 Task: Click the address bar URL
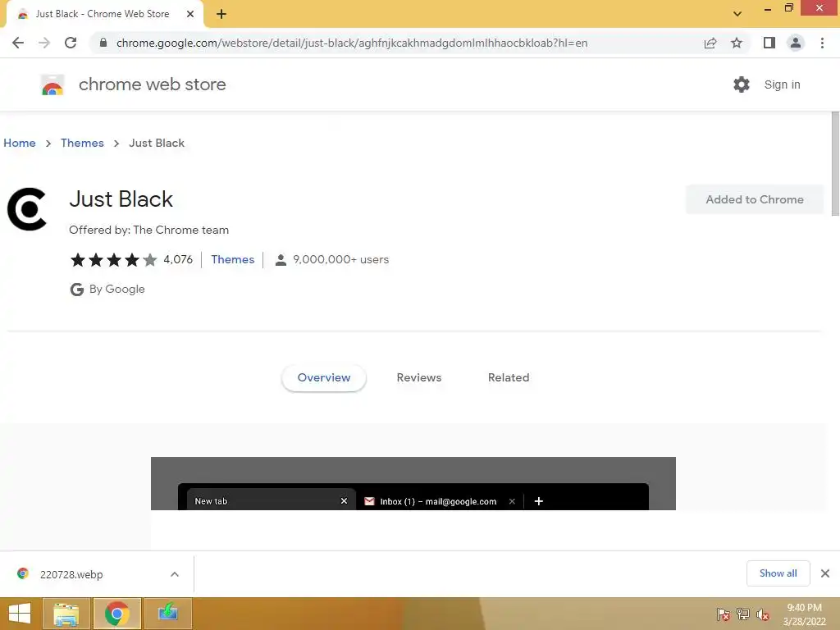click(351, 43)
